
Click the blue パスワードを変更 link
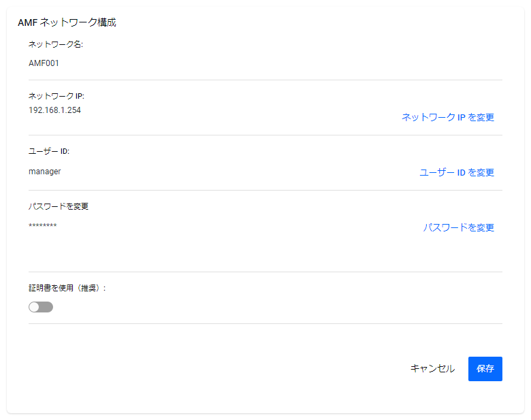point(459,227)
